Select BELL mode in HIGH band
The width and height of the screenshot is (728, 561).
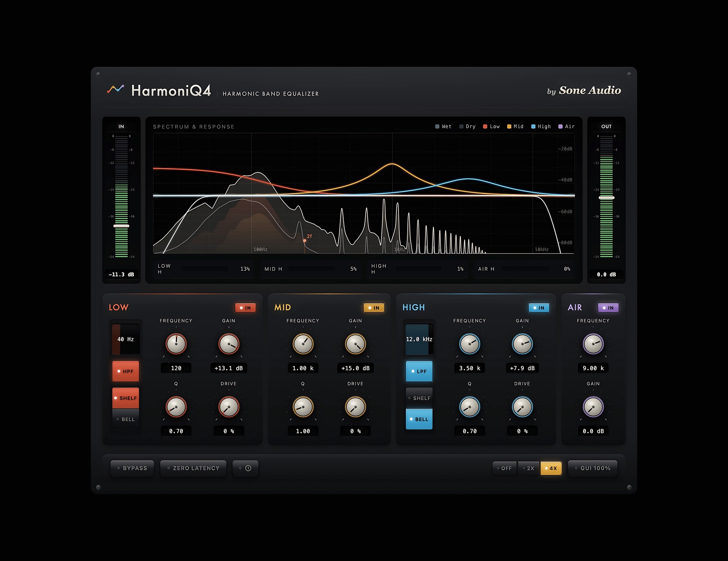point(419,419)
